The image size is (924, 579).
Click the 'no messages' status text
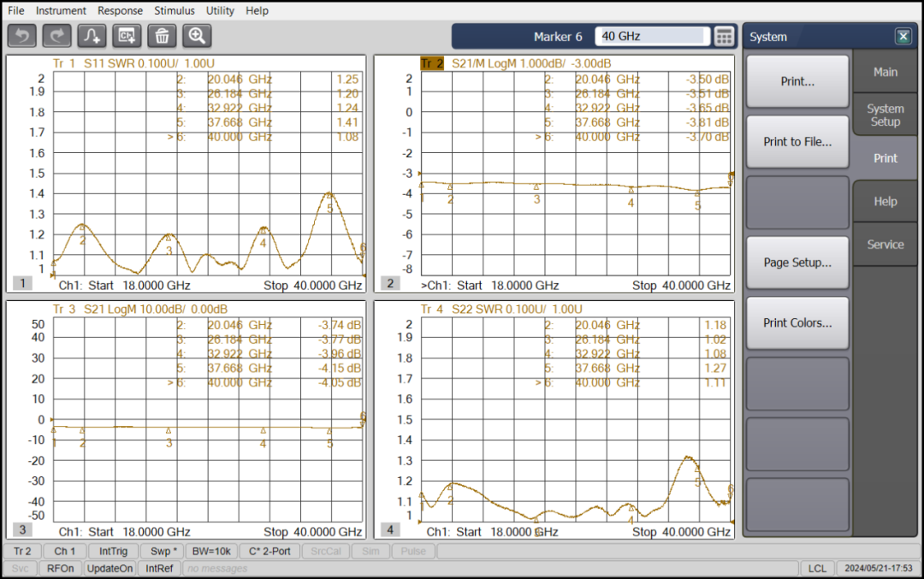pyautogui.click(x=217, y=569)
